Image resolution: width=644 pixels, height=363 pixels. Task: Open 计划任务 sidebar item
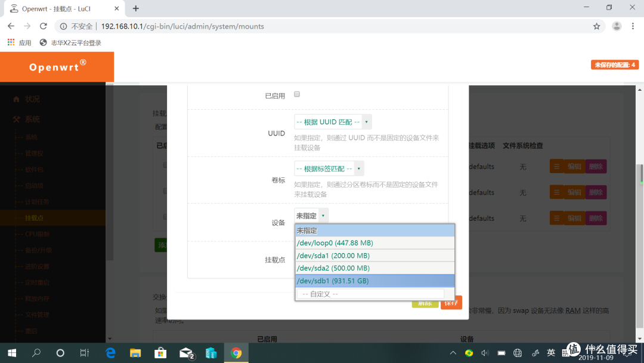[37, 201]
